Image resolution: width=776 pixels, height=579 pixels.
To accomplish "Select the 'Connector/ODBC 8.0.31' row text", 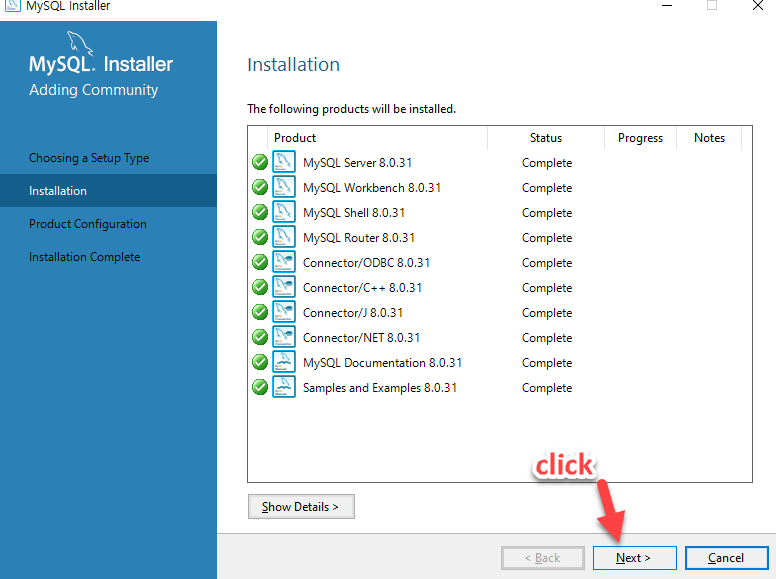I will 366,263.
